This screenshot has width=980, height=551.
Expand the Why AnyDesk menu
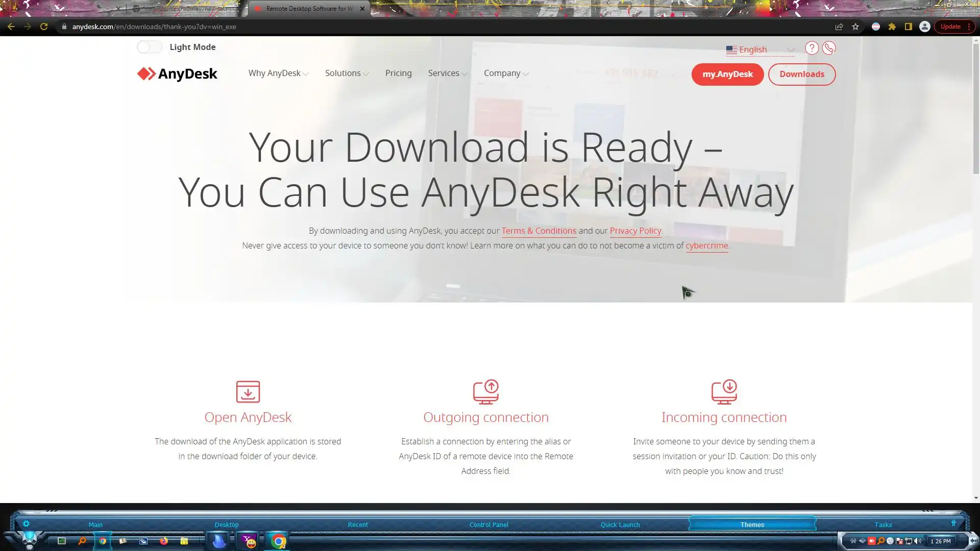[278, 73]
